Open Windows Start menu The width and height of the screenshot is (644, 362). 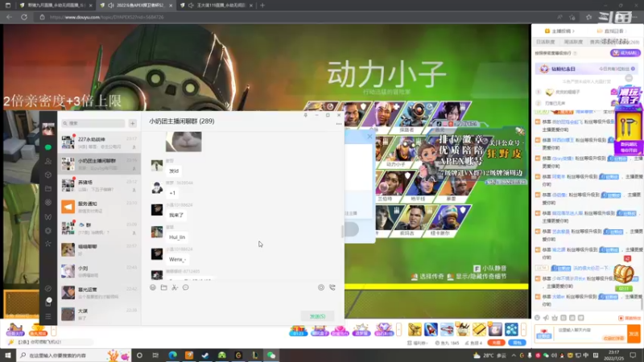click(7, 356)
